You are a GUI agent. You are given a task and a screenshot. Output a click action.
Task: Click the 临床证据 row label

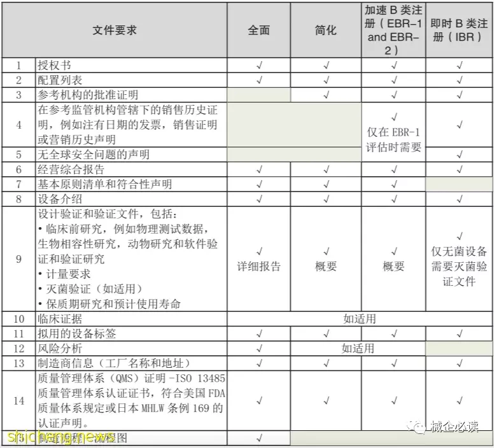(60, 319)
